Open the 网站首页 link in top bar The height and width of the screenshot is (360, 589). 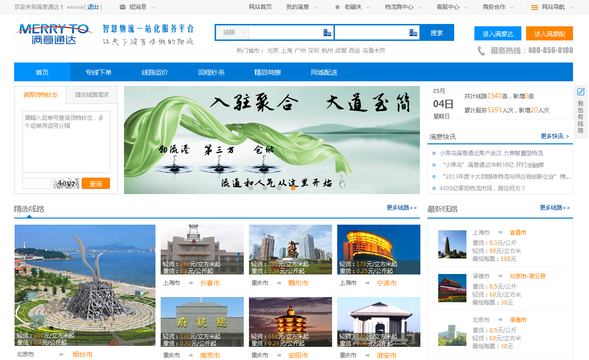tap(260, 7)
